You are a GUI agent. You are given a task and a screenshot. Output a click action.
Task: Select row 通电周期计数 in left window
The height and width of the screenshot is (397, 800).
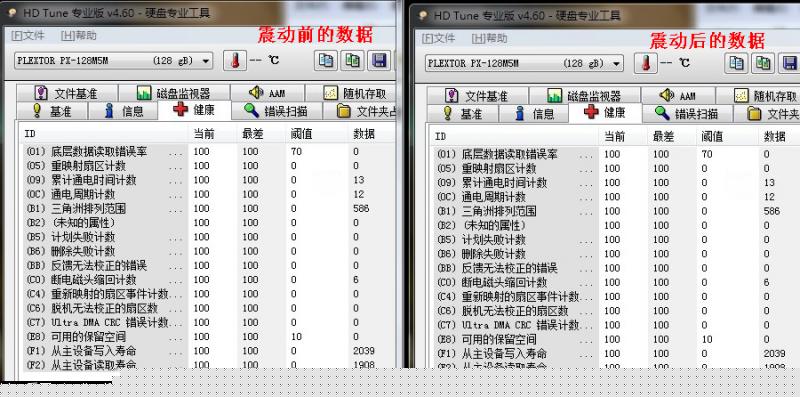pyautogui.click(x=208, y=194)
